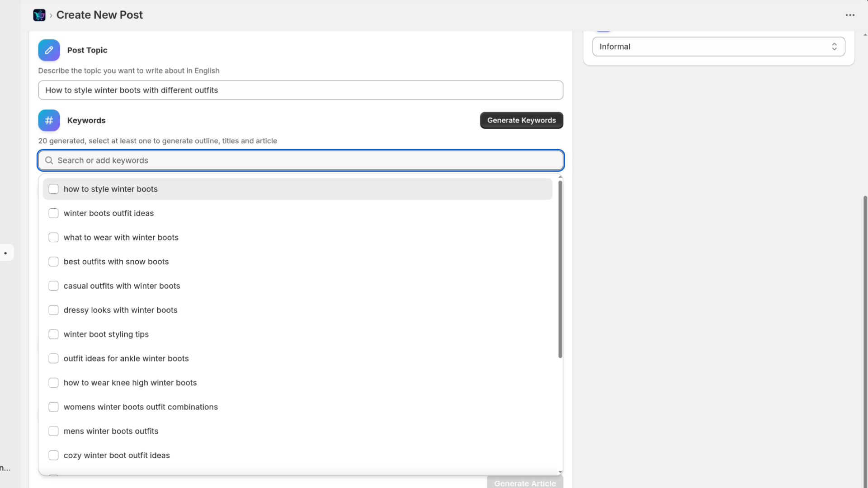This screenshot has height=488, width=868.
Task: Click the chevron next to the app logo
Action: click(x=52, y=15)
